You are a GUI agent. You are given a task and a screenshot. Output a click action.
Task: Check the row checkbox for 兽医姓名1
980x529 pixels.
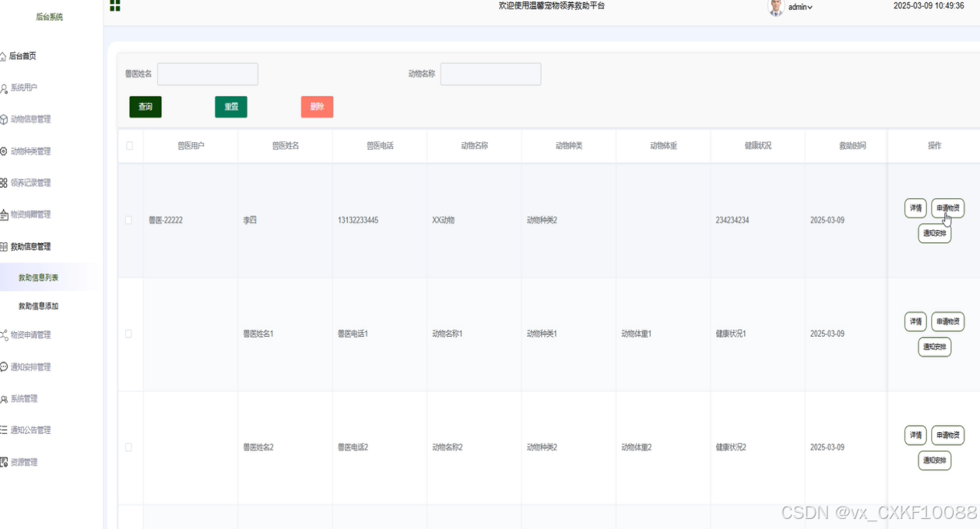pyautogui.click(x=129, y=334)
